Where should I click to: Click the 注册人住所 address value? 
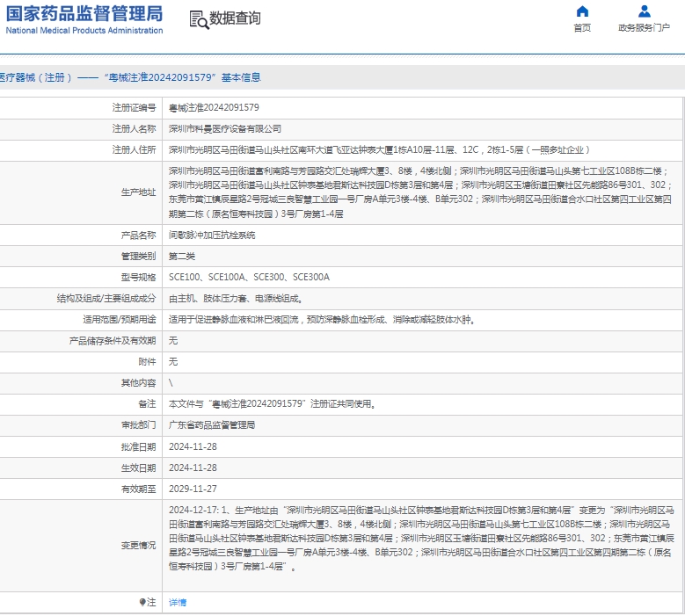tap(380, 150)
